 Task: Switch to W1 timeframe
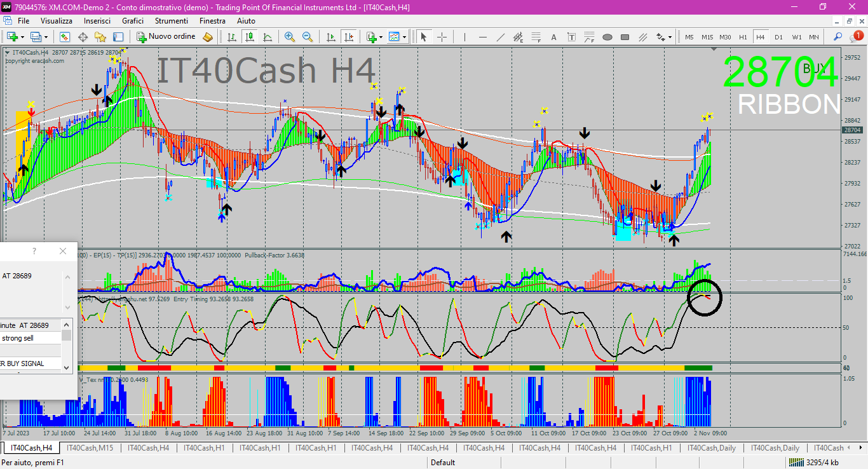(796, 37)
